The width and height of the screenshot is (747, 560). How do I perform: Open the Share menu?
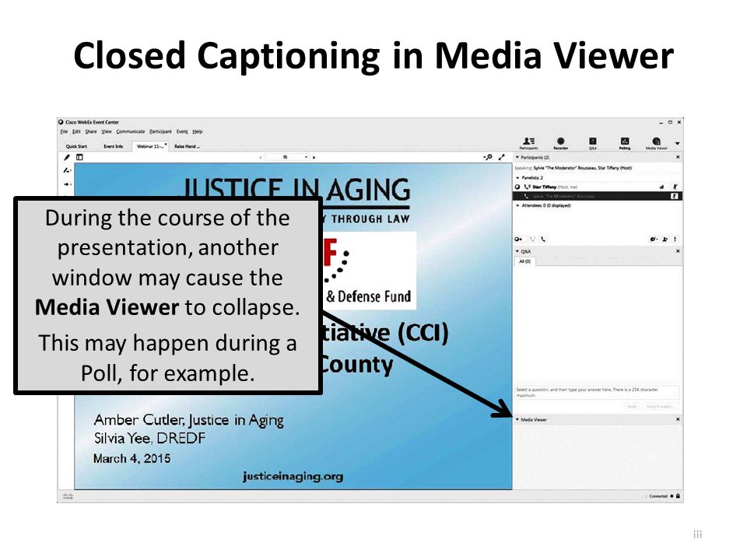(91, 131)
